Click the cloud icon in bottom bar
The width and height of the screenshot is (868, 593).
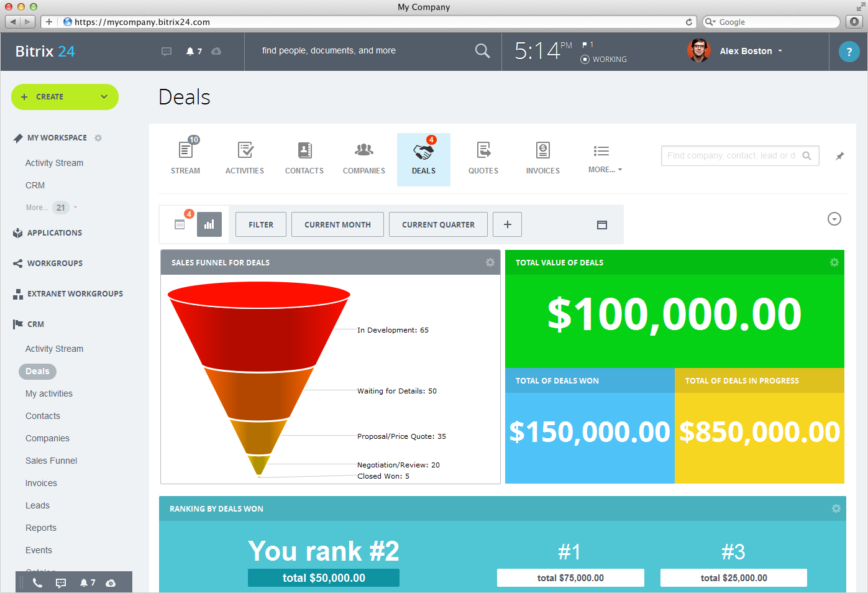point(111,583)
